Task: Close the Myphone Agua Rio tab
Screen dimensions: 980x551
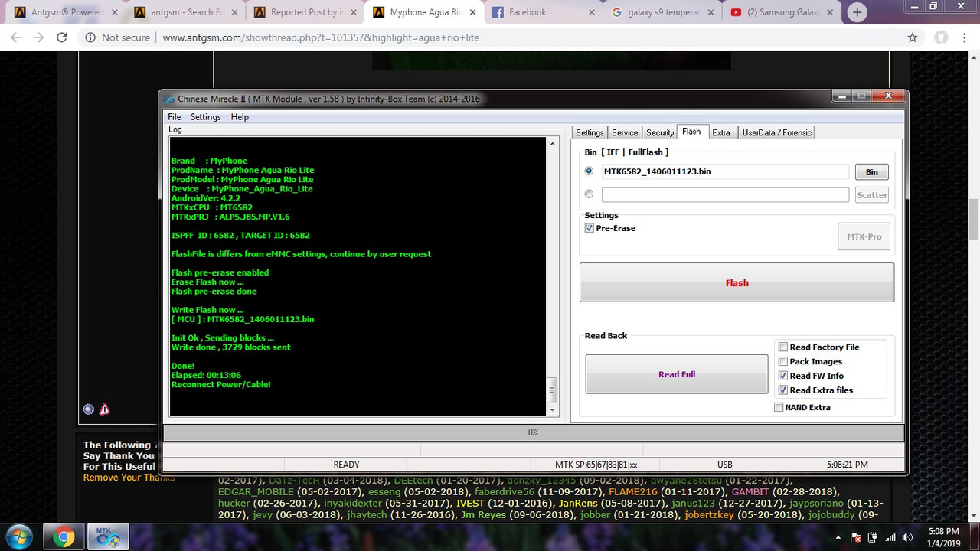Action: pyautogui.click(x=472, y=12)
